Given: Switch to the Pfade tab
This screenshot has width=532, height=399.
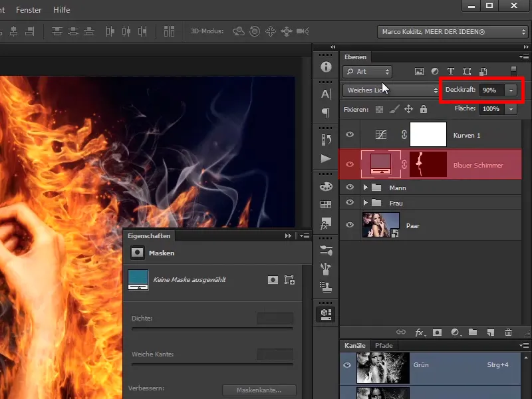Looking at the screenshot, I should 384,345.
